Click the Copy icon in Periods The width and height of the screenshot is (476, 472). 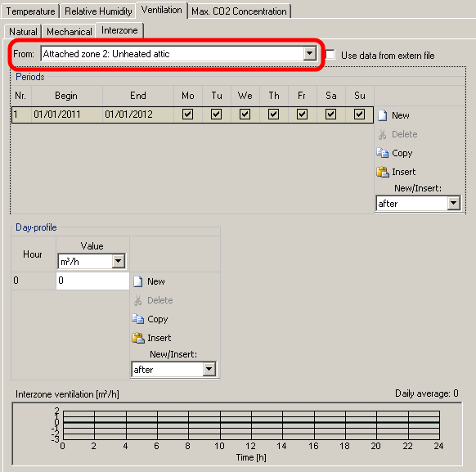(x=383, y=153)
